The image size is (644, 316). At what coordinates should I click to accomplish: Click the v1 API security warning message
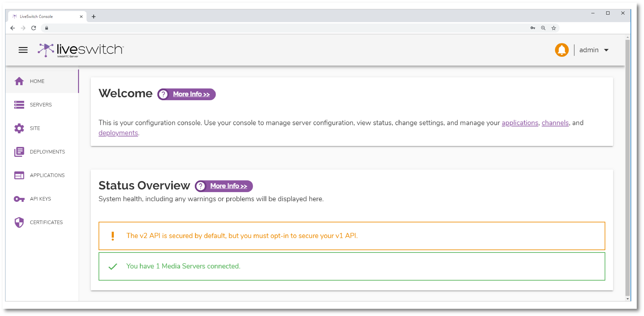pos(242,236)
